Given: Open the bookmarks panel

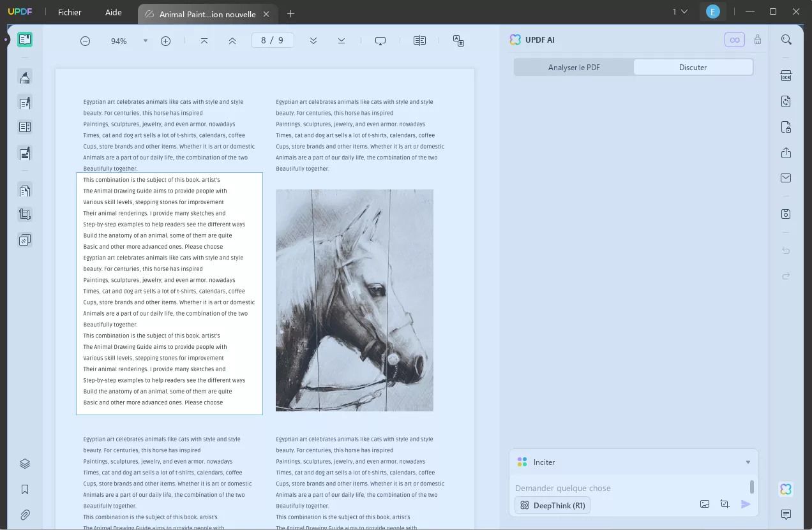Looking at the screenshot, I should [24, 489].
